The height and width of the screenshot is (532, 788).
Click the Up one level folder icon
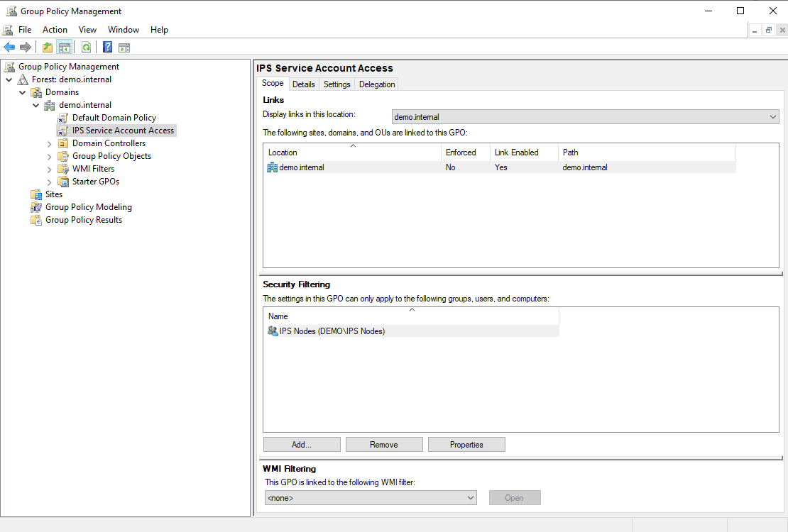47,47
